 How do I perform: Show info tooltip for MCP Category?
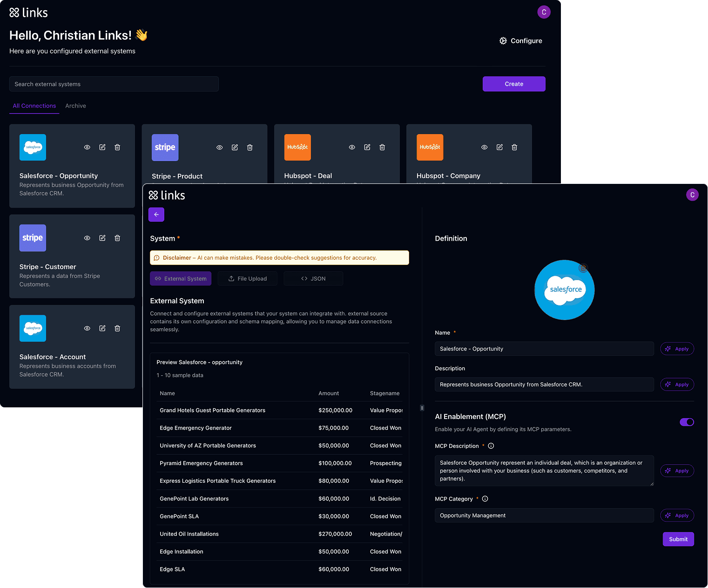tap(485, 499)
